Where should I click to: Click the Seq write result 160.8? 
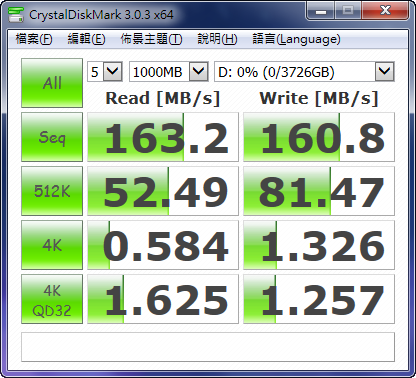pos(319,137)
